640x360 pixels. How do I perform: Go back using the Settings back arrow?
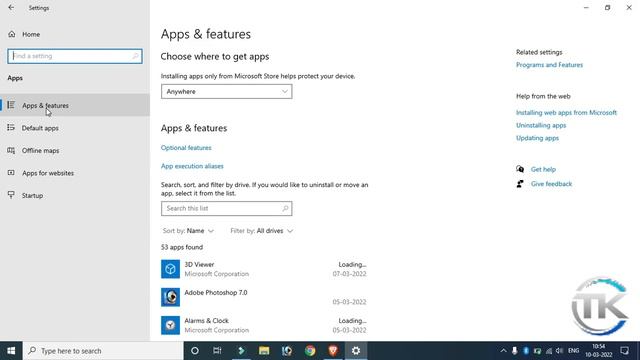point(11,8)
